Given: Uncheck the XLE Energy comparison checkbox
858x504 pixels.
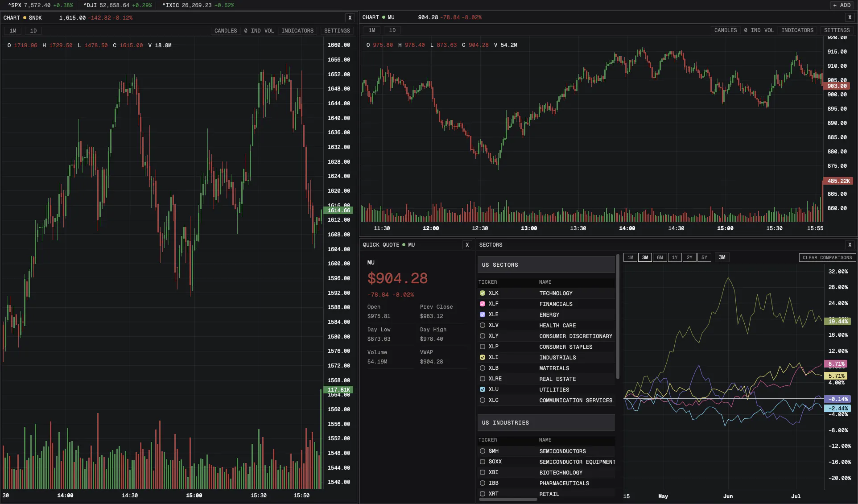Looking at the screenshot, I should 483,314.
